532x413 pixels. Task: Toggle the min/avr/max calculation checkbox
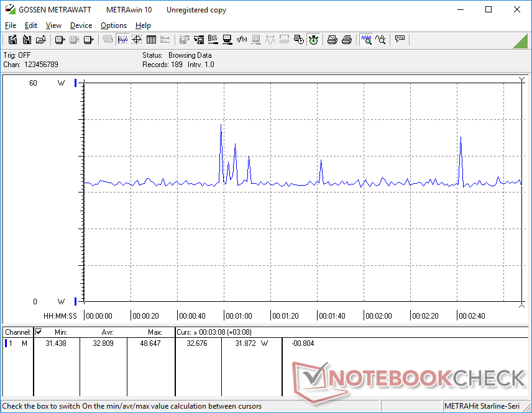pyautogui.click(x=39, y=332)
